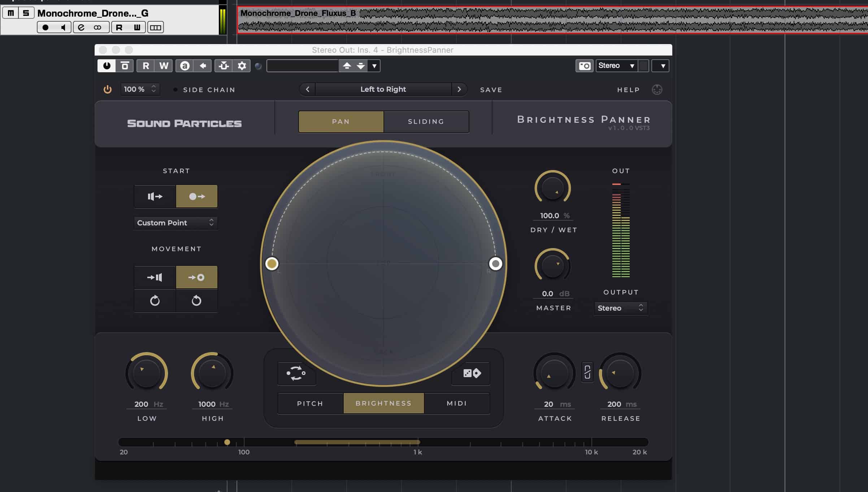
Task: Click the 200 Hz low value field
Action: click(147, 404)
